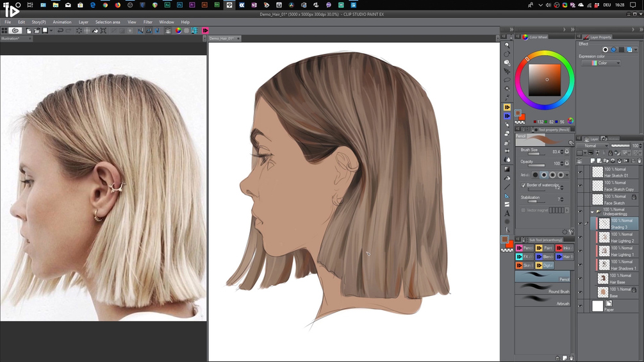The width and height of the screenshot is (644, 362).
Task: Click the CLIP STUDIO spiral launcher icon
Action: coord(15,31)
